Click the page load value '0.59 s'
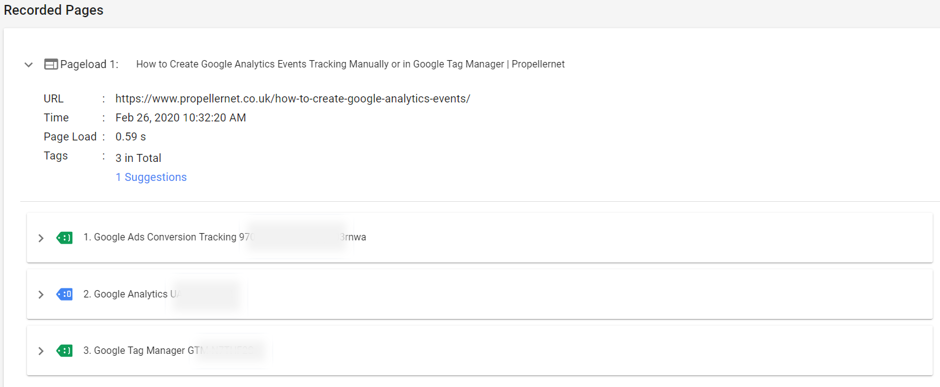This screenshot has height=387, width=940. [131, 137]
